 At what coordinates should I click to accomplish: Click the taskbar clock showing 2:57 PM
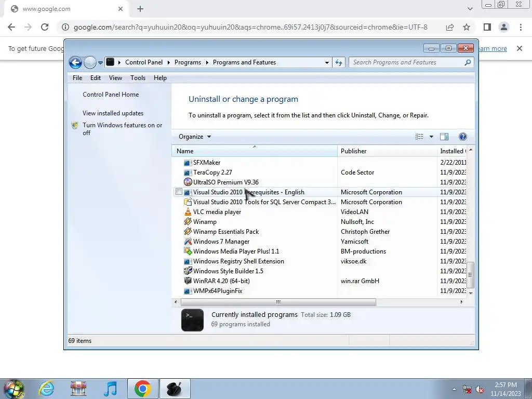pyautogui.click(x=506, y=389)
